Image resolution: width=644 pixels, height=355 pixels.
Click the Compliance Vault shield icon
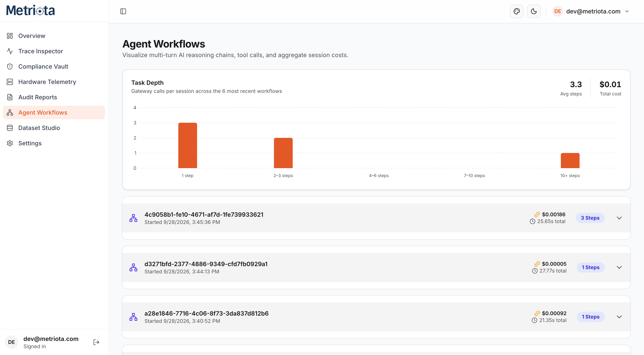pos(10,66)
